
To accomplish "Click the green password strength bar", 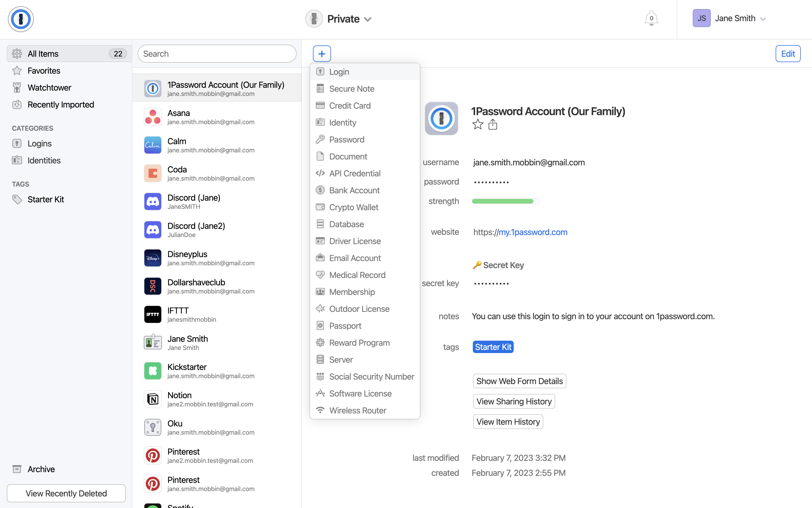I will pos(505,201).
